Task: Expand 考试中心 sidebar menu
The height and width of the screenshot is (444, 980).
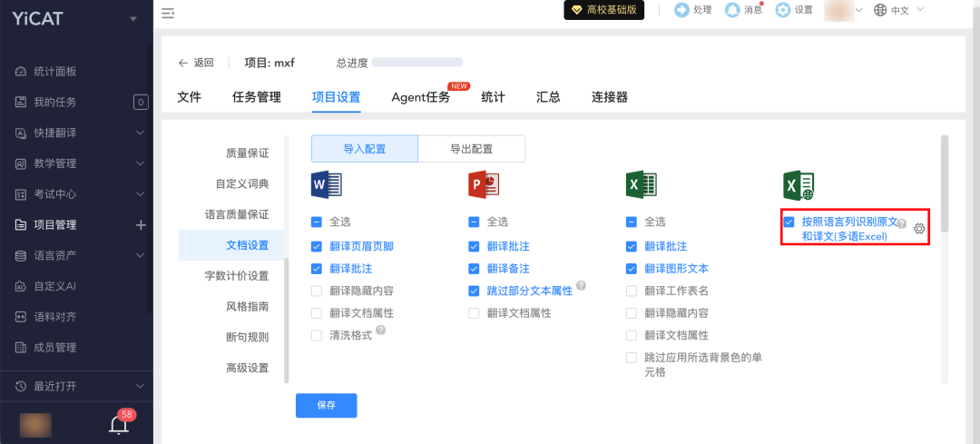Action: pos(140,194)
